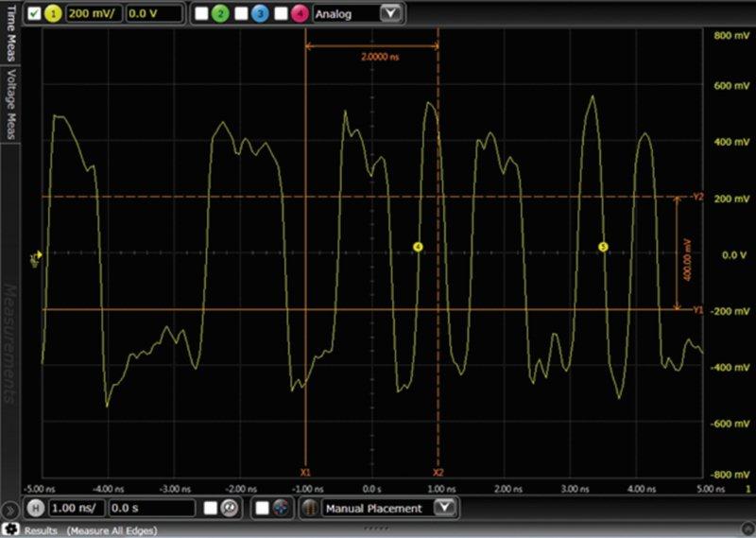The height and width of the screenshot is (538, 756).
Task: Click the Results (Measure All Edges) label
Action: (x=90, y=530)
